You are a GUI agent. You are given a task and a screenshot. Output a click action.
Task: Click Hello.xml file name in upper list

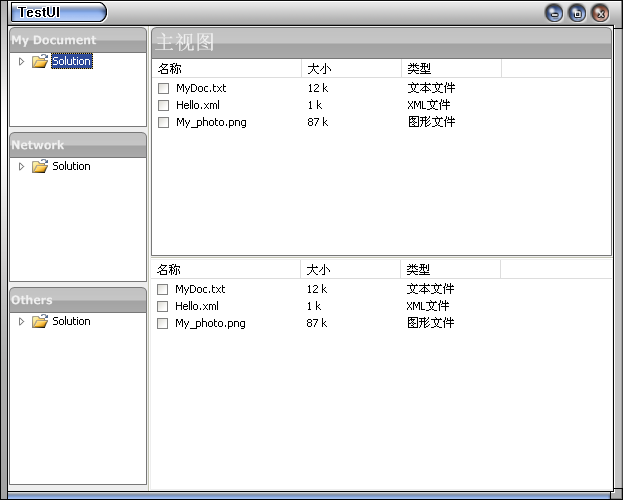point(198,105)
